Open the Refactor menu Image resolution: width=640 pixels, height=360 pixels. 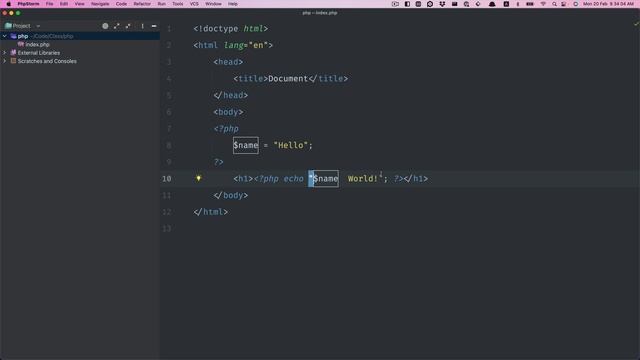pyautogui.click(x=142, y=4)
